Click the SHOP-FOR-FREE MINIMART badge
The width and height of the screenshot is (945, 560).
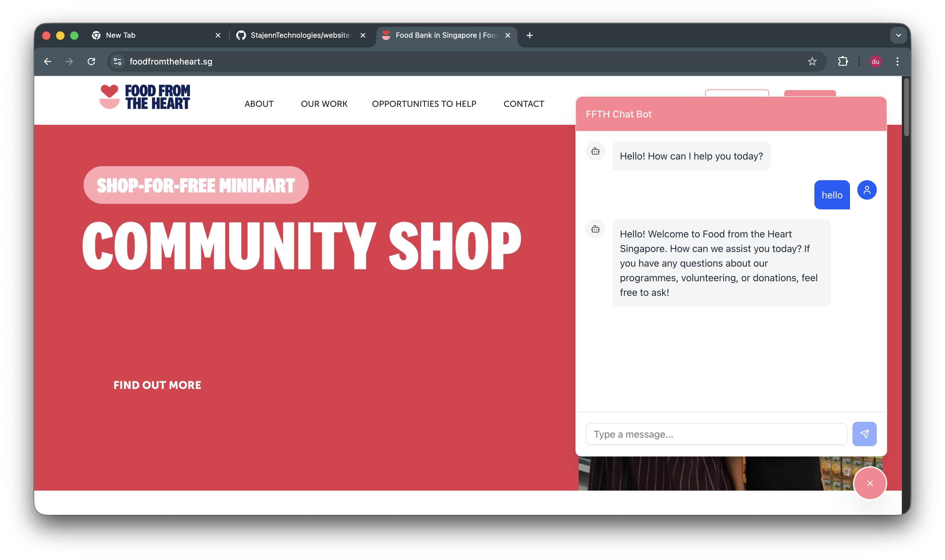196,185
